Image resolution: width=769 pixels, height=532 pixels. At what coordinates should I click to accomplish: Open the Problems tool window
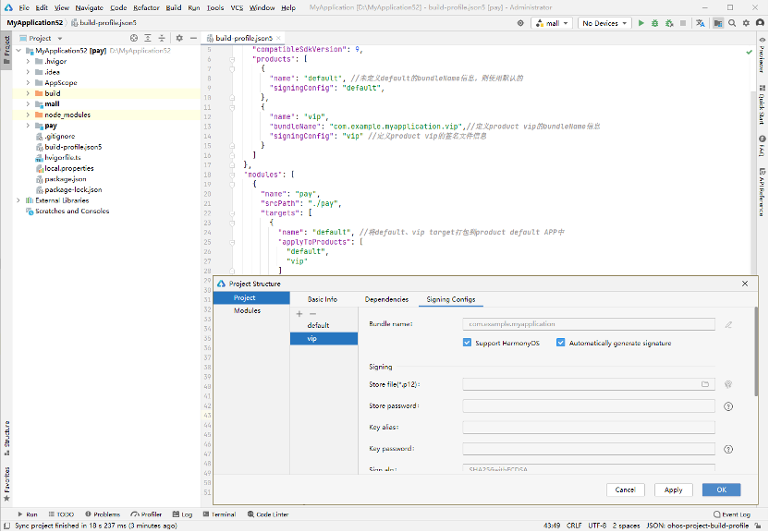pos(103,514)
